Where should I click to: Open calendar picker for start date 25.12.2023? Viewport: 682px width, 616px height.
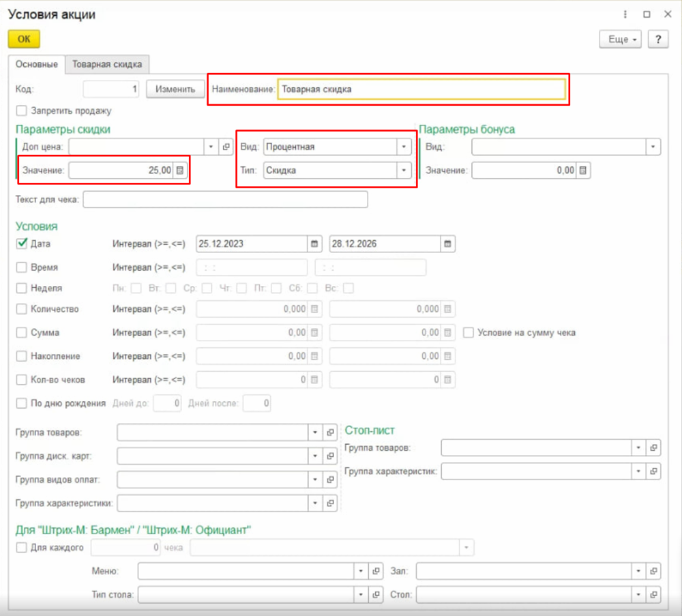314,244
